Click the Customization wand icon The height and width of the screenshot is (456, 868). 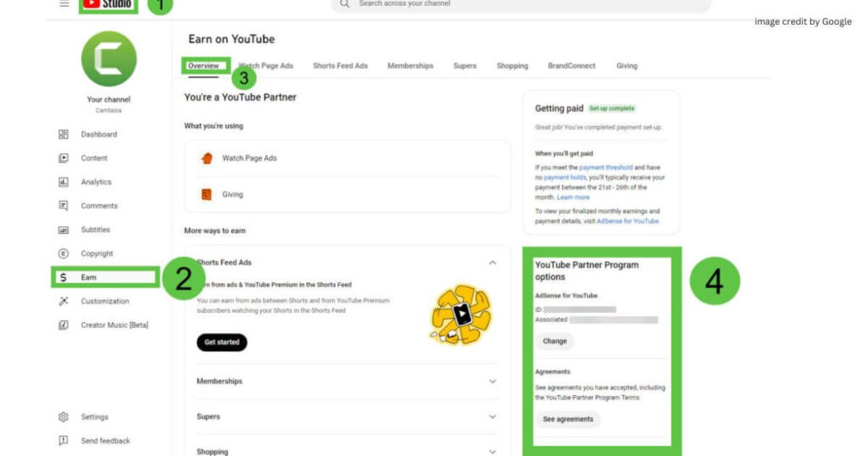(64, 301)
